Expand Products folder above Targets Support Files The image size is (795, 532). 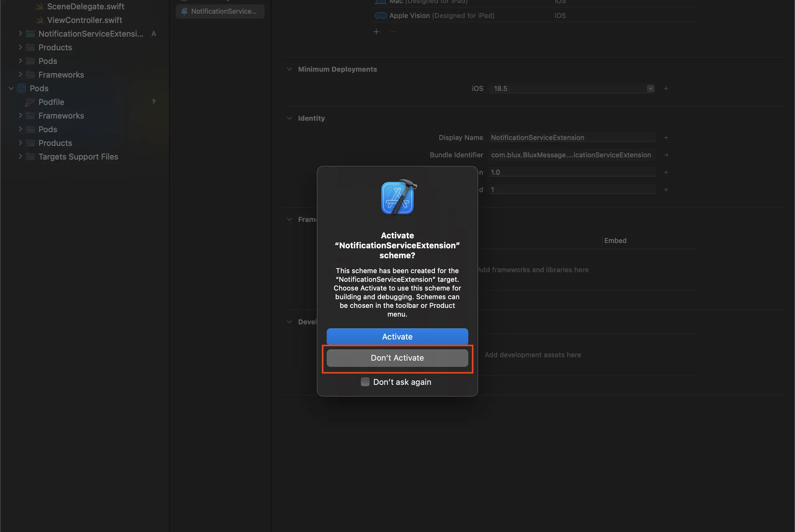(20, 142)
